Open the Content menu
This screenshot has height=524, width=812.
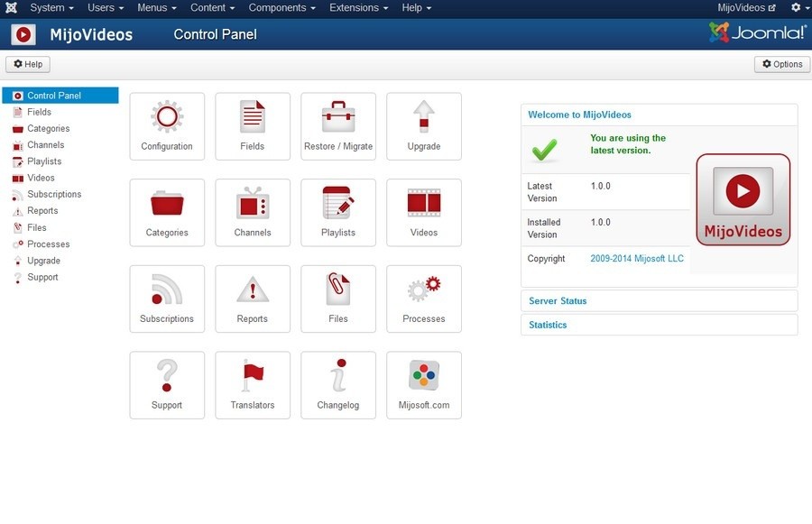pos(208,7)
